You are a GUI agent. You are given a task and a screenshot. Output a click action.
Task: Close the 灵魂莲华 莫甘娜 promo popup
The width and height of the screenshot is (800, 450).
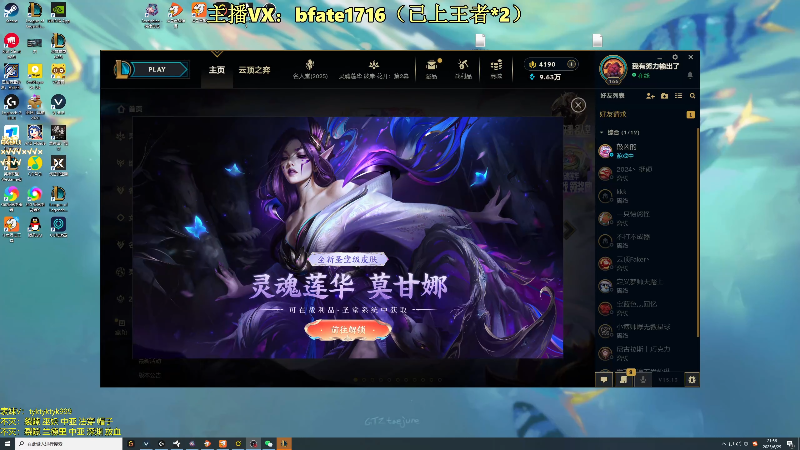click(578, 105)
